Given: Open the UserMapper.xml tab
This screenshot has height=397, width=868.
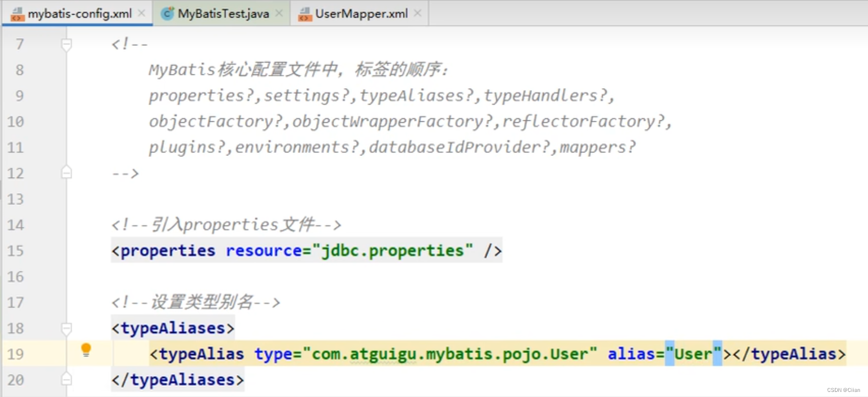Looking at the screenshot, I should tap(361, 14).
